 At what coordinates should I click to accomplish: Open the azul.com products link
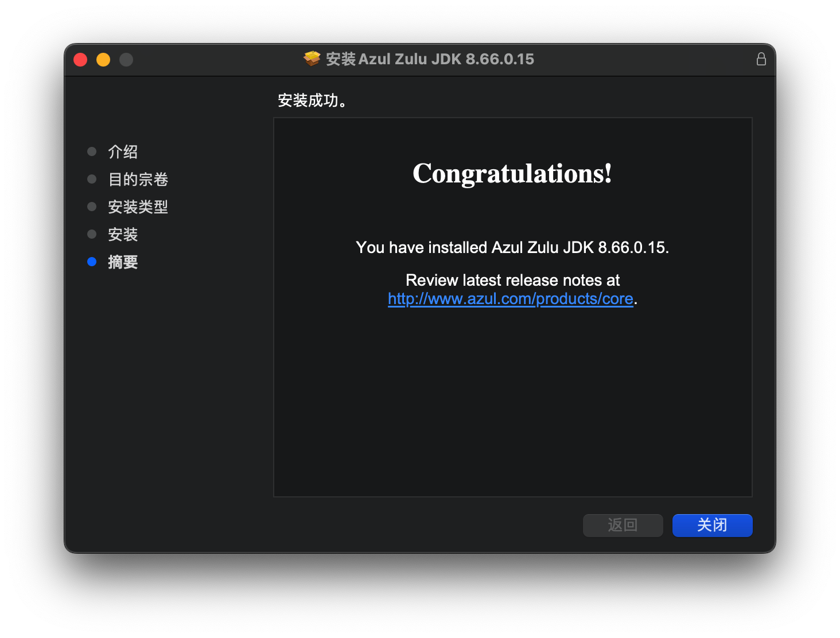click(x=510, y=298)
